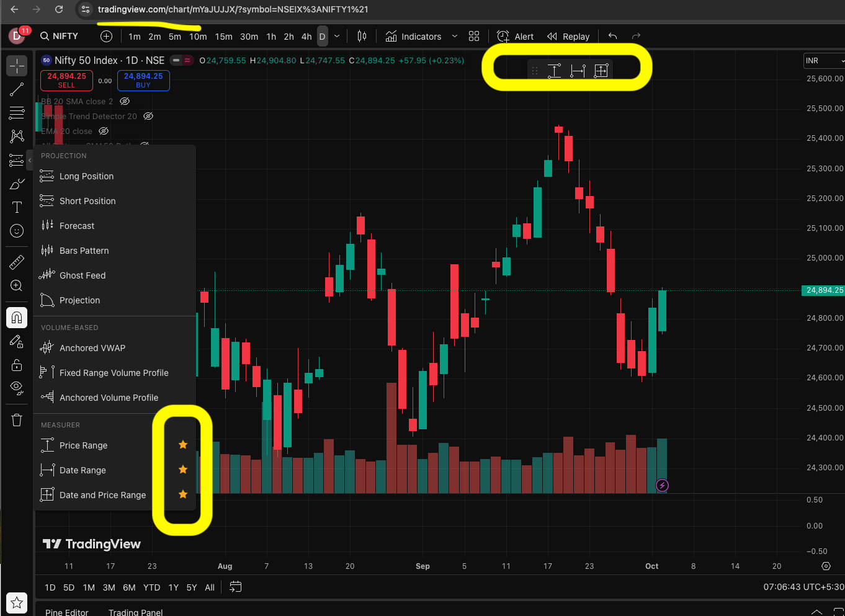845x616 pixels.
Task: Reload the browser page
Action: pyautogui.click(x=59, y=9)
